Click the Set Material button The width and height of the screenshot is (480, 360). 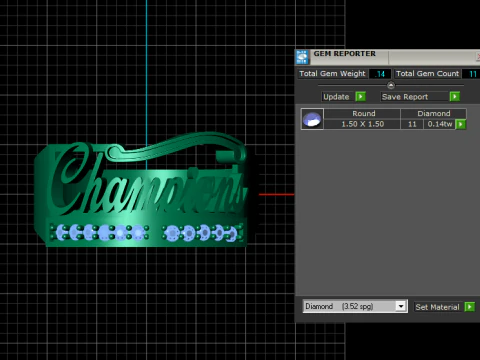(437, 307)
